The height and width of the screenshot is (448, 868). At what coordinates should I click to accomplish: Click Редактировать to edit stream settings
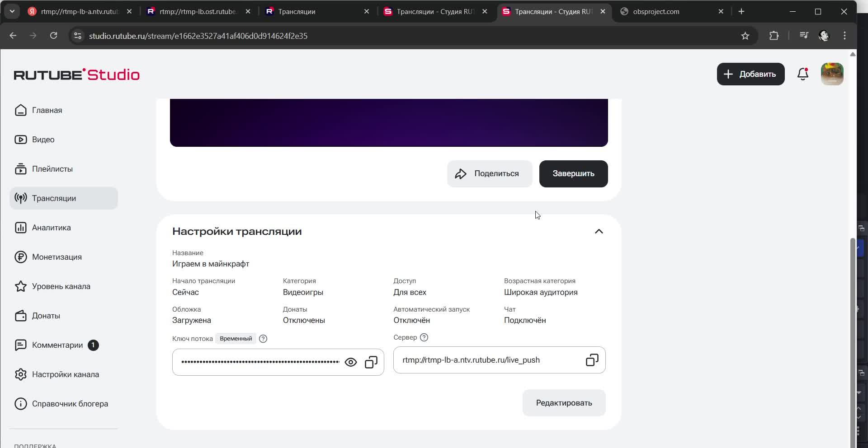[563, 402]
